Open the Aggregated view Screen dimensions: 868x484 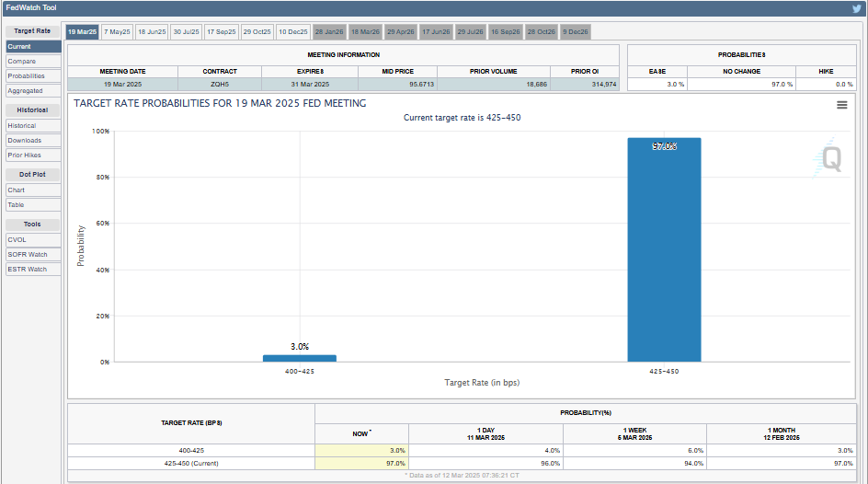(x=26, y=91)
